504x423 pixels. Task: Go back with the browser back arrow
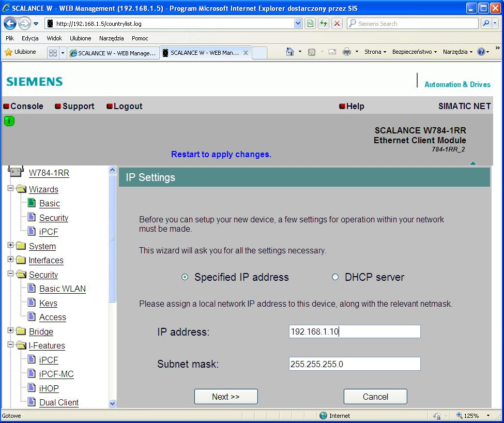pyautogui.click(x=10, y=23)
